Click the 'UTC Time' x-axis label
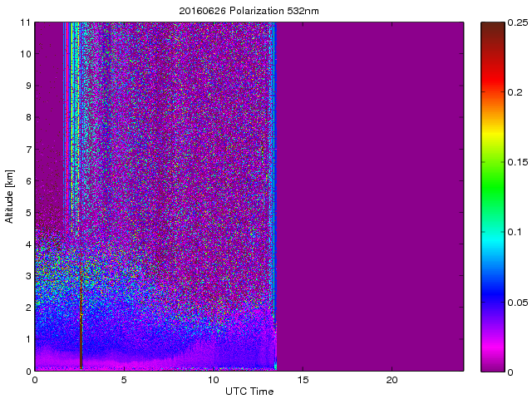The image size is (532, 399). [x=249, y=391]
